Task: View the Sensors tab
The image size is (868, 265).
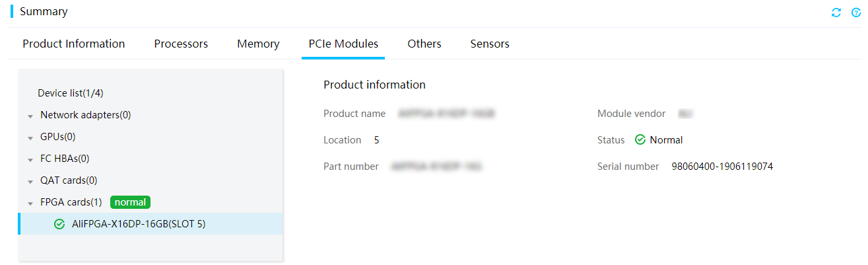Action: pos(490,44)
